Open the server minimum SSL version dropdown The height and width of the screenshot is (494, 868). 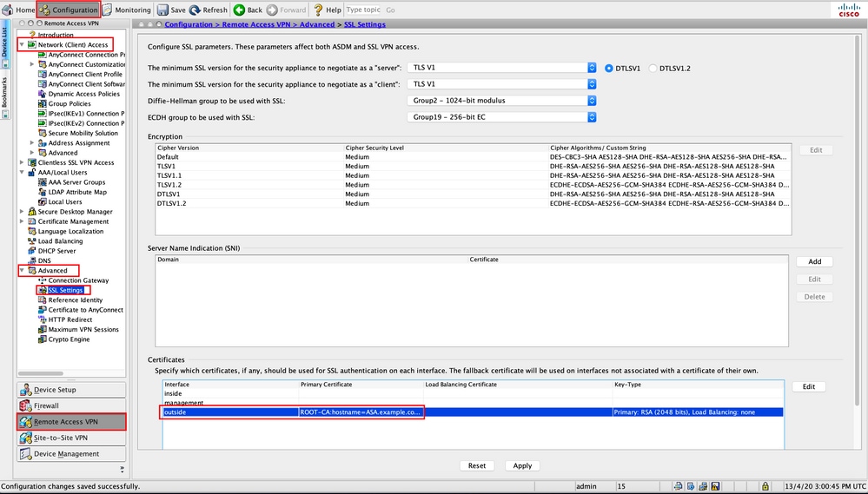click(501, 68)
